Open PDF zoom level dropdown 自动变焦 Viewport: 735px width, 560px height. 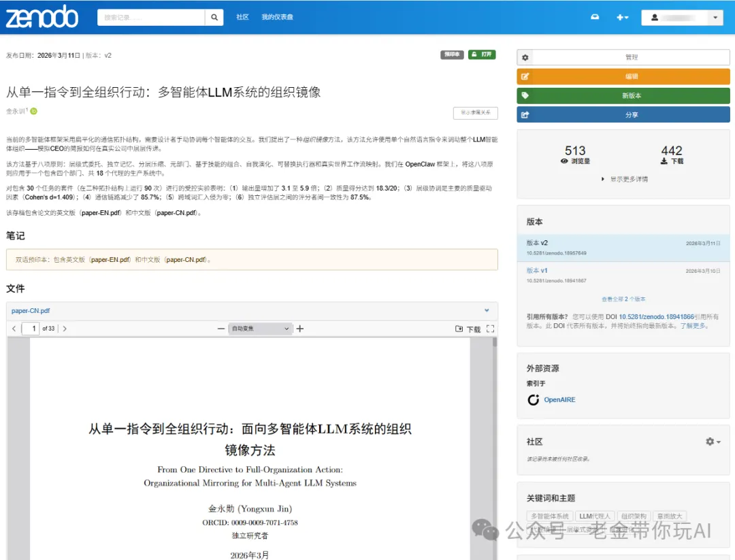[x=260, y=329]
